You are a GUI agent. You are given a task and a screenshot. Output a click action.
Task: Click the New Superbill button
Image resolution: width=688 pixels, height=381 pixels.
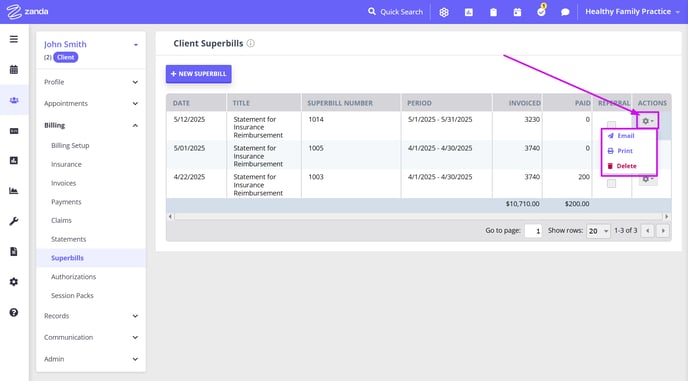pyautogui.click(x=199, y=74)
